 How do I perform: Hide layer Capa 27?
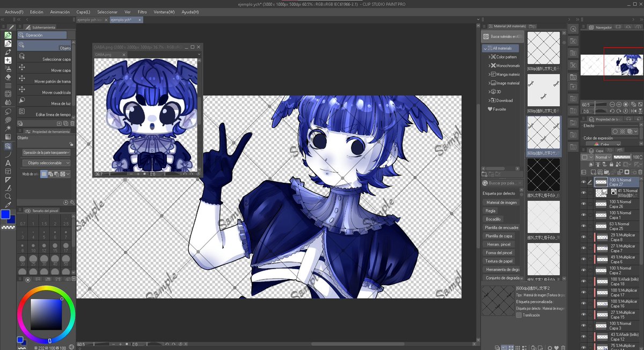coord(584,182)
